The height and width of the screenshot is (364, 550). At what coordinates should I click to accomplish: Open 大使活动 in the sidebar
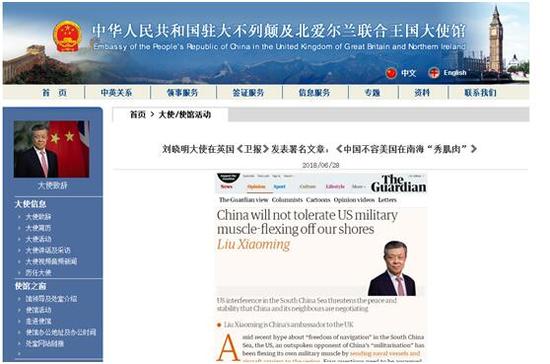click(x=38, y=239)
